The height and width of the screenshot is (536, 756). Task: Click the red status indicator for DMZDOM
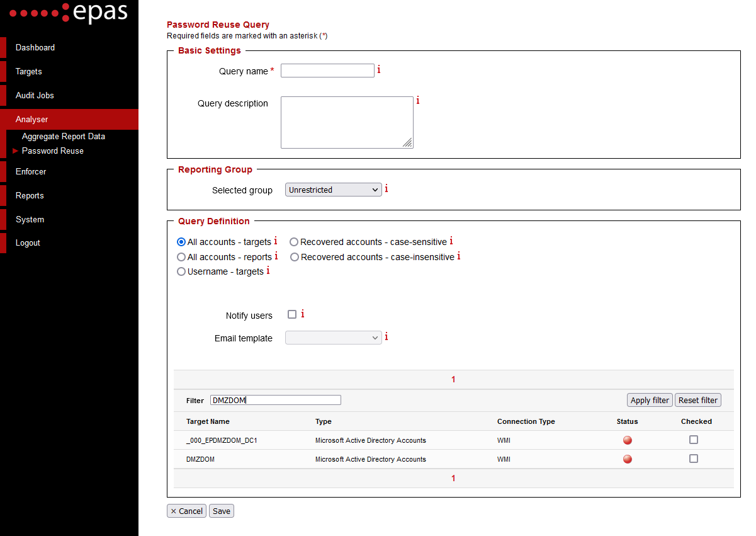click(627, 459)
